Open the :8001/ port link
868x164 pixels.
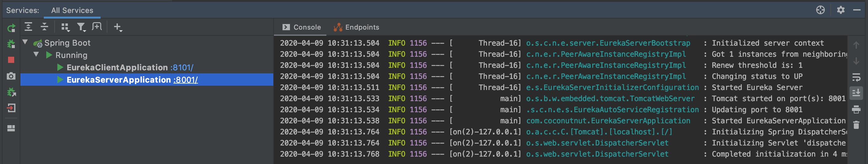(x=186, y=80)
